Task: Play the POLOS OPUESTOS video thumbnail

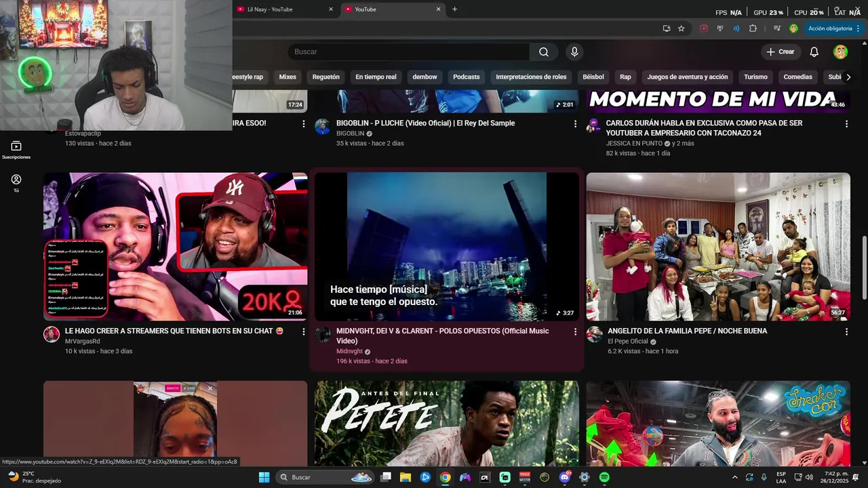Action: [x=447, y=247]
